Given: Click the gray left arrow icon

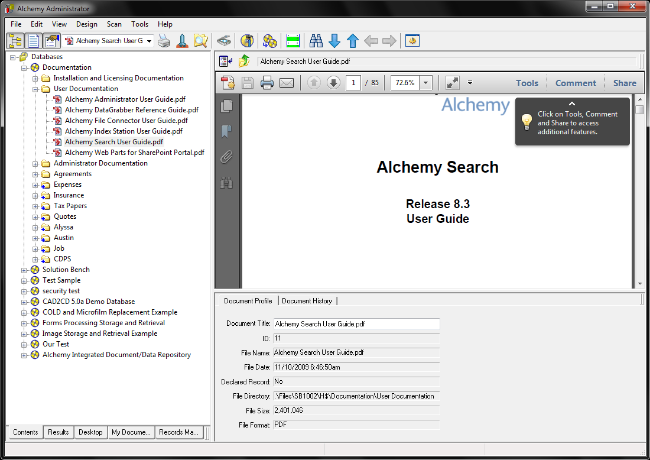Looking at the screenshot, I should pyautogui.click(x=371, y=41).
